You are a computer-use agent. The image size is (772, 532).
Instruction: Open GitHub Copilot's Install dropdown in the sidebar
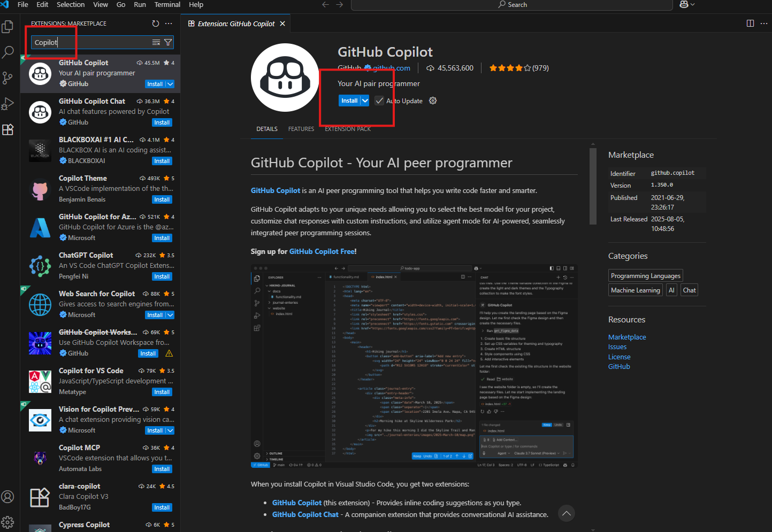pyautogui.click(x=170, y=84)
